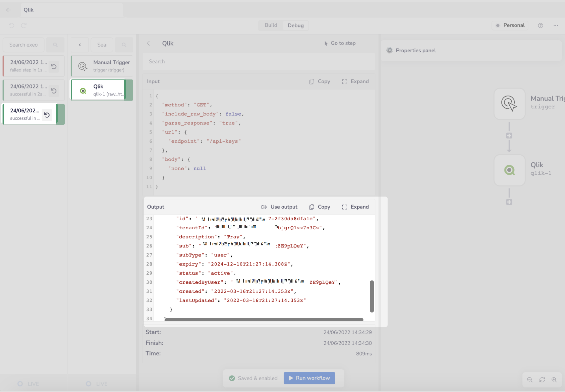Rerun the failed 24/06/2022 execution
This screenshot has width=565, height=392.
(x=54, y=66)
